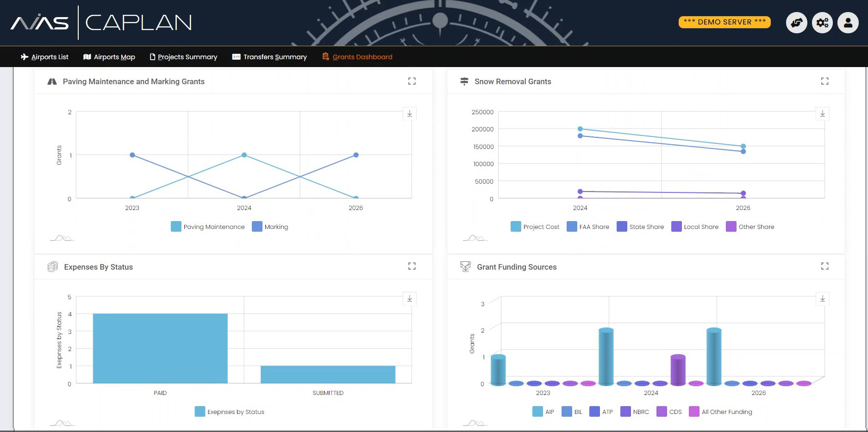Hide the FAA Share legend series

coord(588,227)
